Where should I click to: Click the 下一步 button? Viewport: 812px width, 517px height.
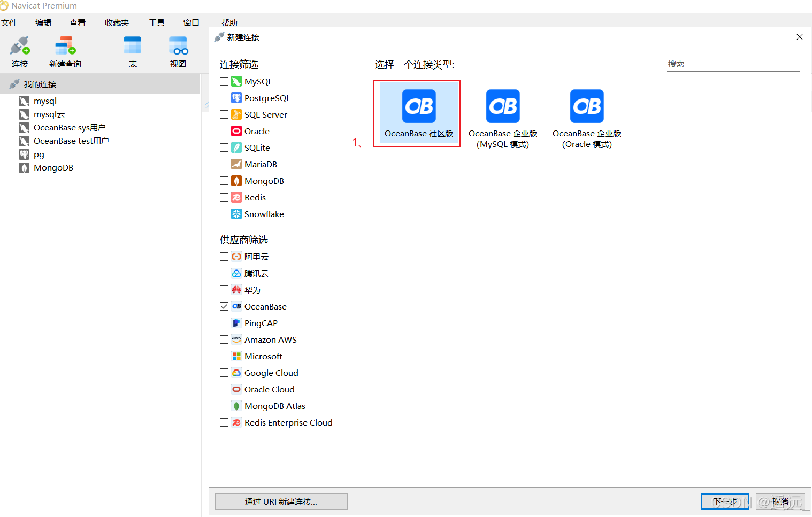(x=725, y=501)
